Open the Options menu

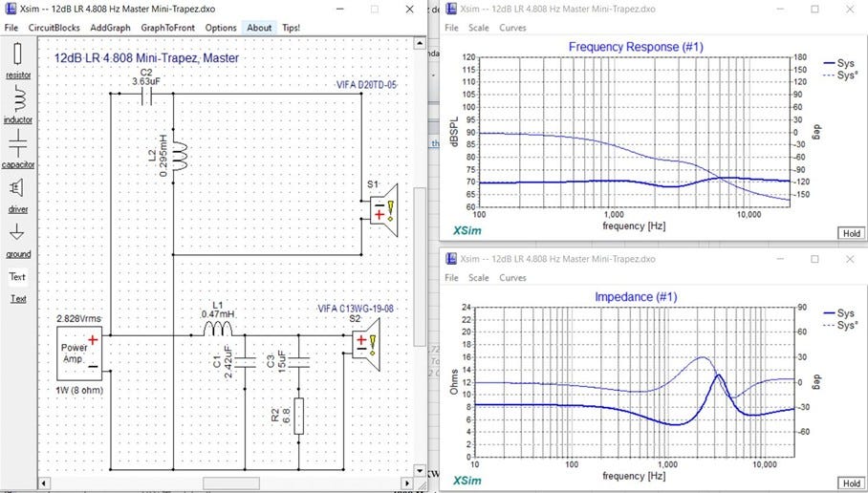click(221, 28)
